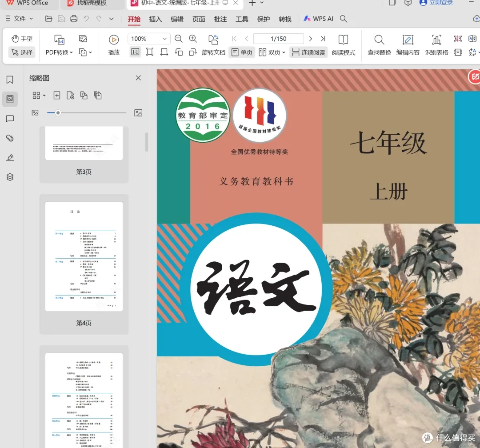Click 编辑内容 edit content tool
480x448 pixels.
tap(408, 45)
